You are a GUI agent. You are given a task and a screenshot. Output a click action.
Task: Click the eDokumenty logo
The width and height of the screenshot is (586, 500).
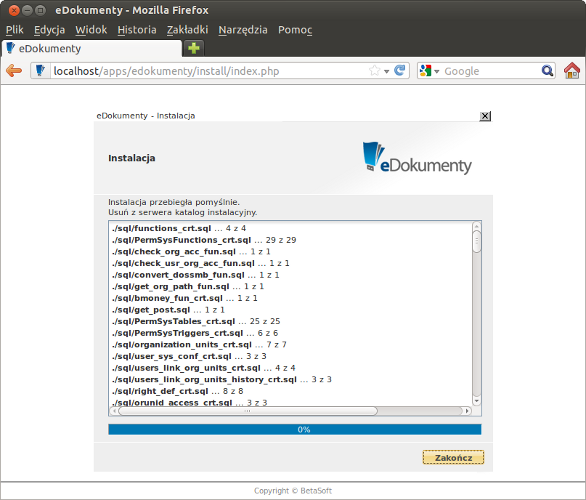coord(417,158)
